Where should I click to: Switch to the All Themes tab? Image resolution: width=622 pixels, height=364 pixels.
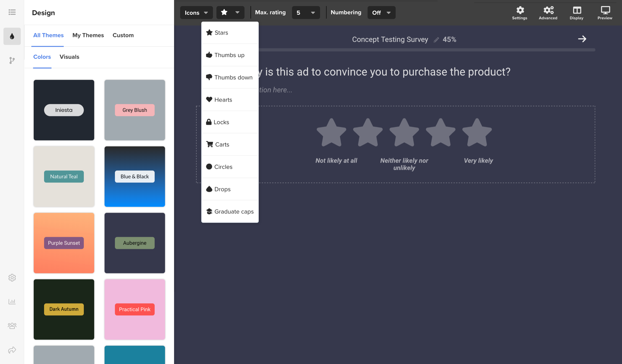coord(48,35)
